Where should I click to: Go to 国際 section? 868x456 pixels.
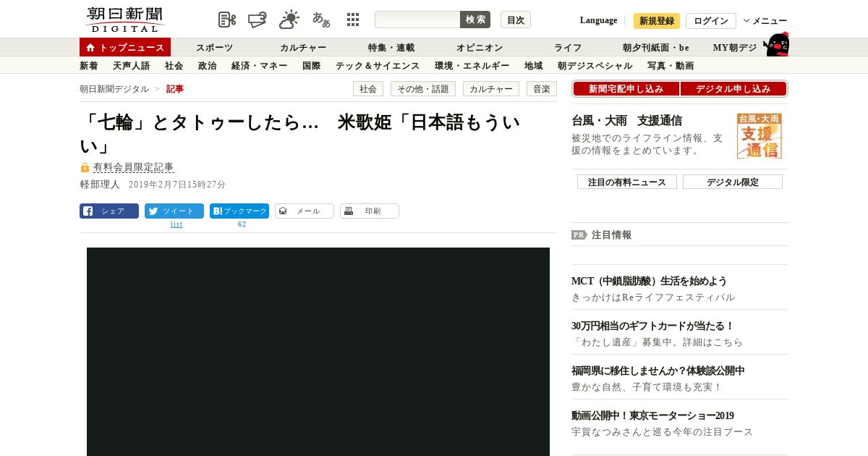[x=312, y=66]
